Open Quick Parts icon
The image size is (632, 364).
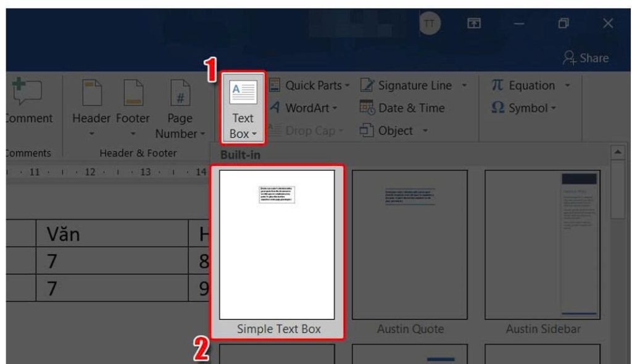coord(275,86)
